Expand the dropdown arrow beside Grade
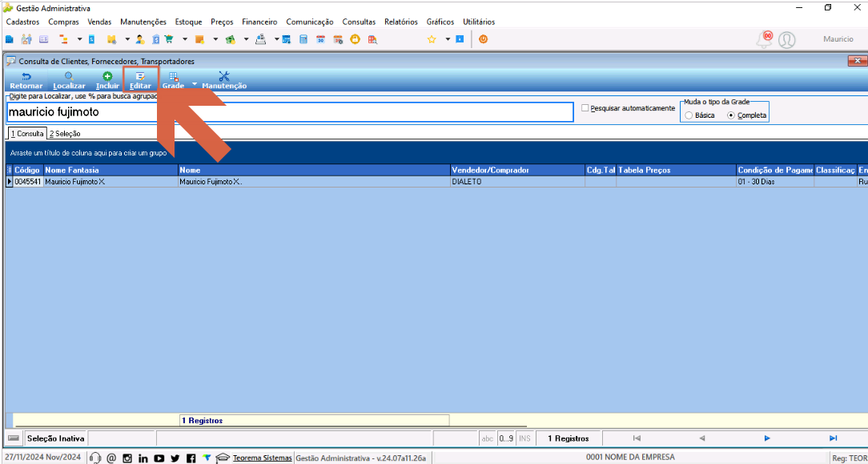868x464 pixels. tap(195, 83)
